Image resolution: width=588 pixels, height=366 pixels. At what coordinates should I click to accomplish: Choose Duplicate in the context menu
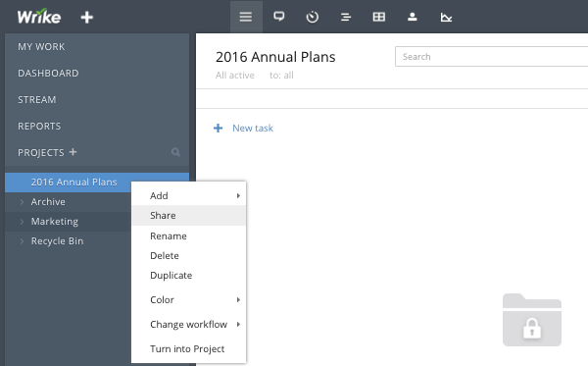point(188,275)
